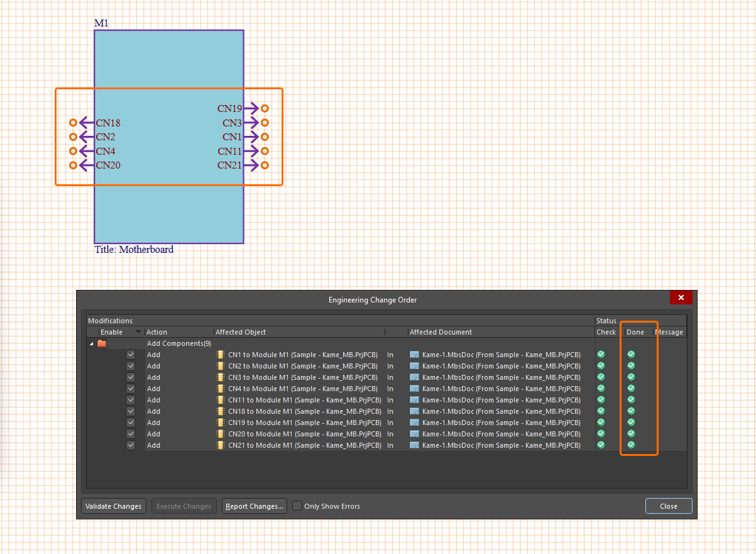The width and height of the screenshot is (756, 554).
Task: Click the Done status checkmark for CN21
Action: (x=631, y=445)
